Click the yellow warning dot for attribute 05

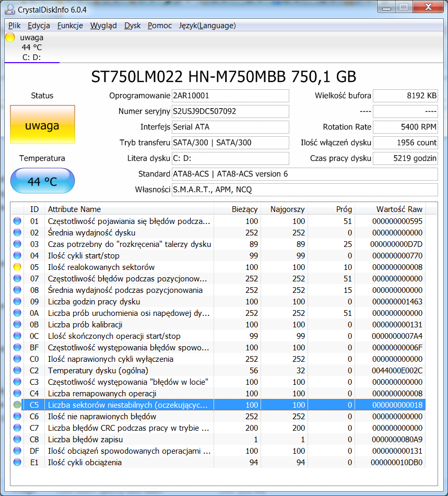[17, 267]
